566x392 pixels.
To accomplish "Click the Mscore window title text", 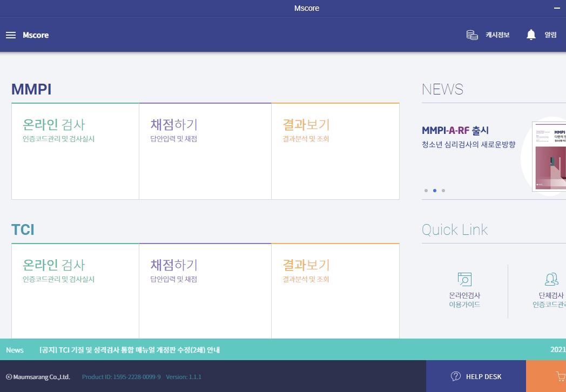I will [x=307, y=8].
